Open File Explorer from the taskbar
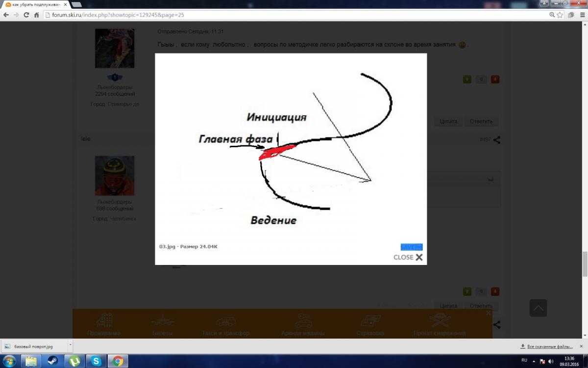Screen dimensions: 588x368 31,361
